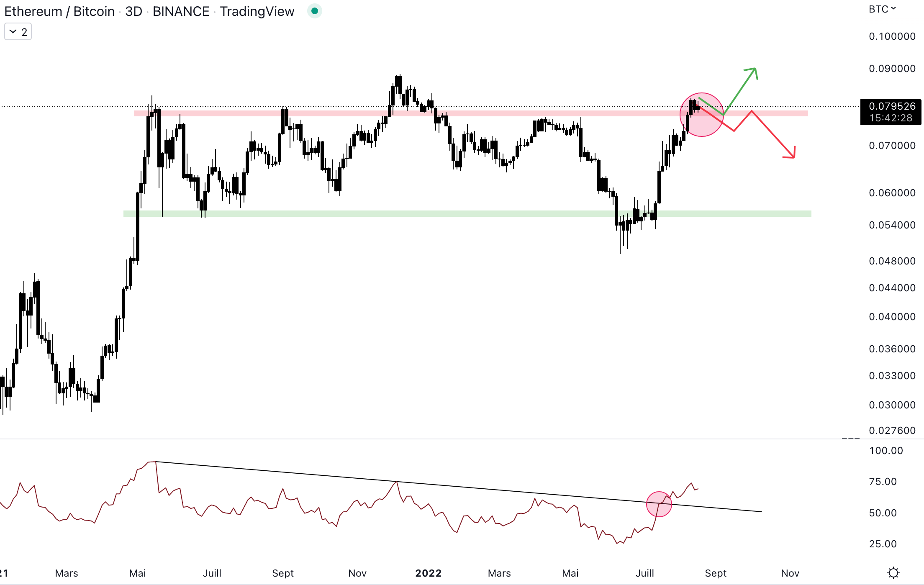Click the green market status dot

tap(314, 11)
